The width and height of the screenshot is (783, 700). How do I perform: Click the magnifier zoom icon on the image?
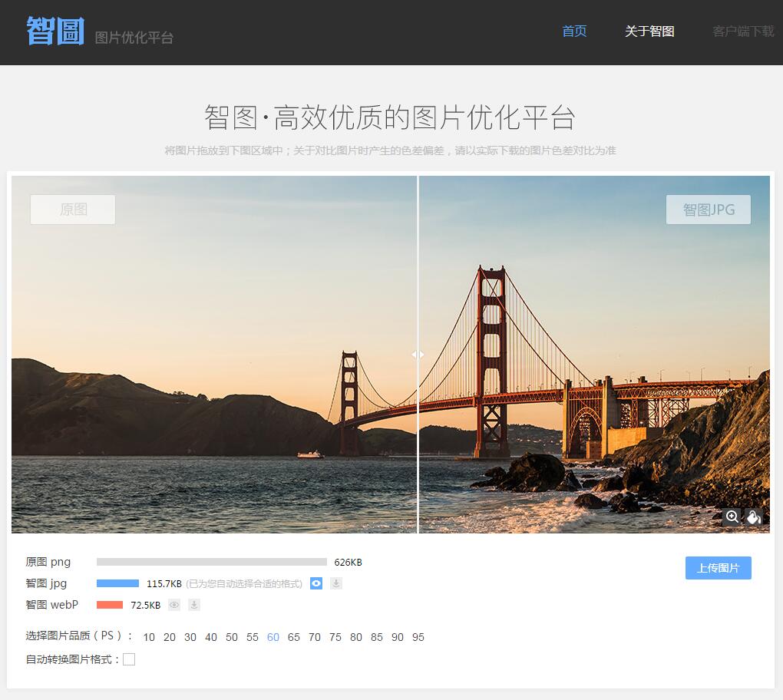732,517
